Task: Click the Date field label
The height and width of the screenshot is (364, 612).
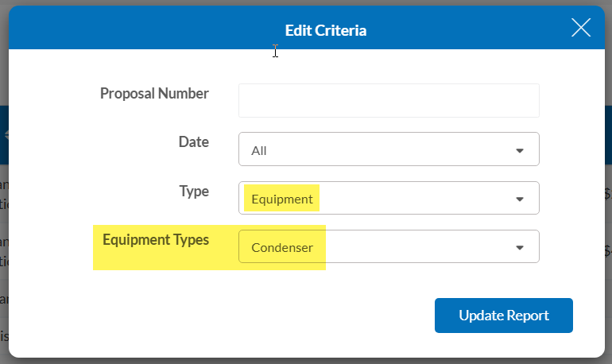Action: click(x=194, y=141)
